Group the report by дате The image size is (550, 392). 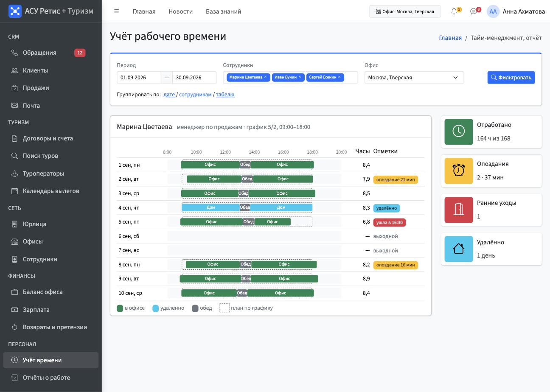pyautogui.click(x=169, y=95)
